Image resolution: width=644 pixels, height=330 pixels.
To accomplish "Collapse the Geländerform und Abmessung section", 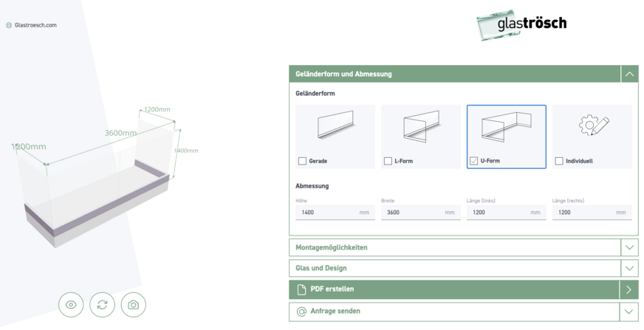I will coord(630,75).
